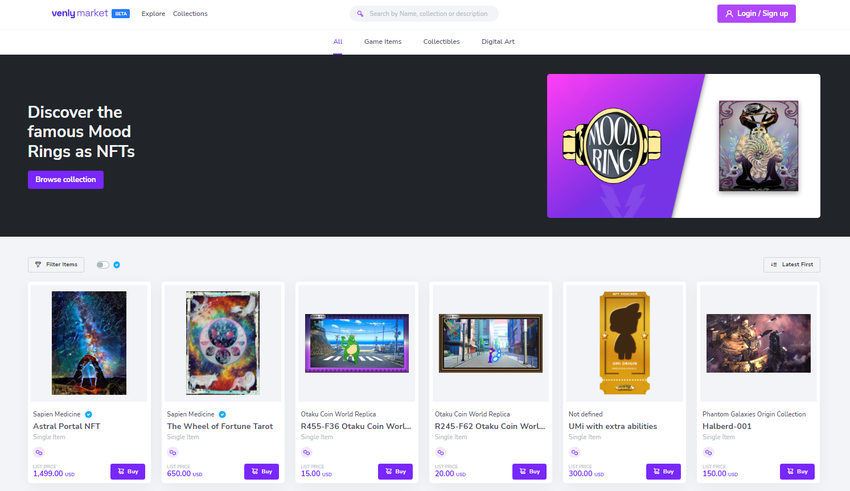This screenshot has width=850, height=491.
Task: Open the R245-F62 Otaku Coin thumbnail
Action: (491, 343)
